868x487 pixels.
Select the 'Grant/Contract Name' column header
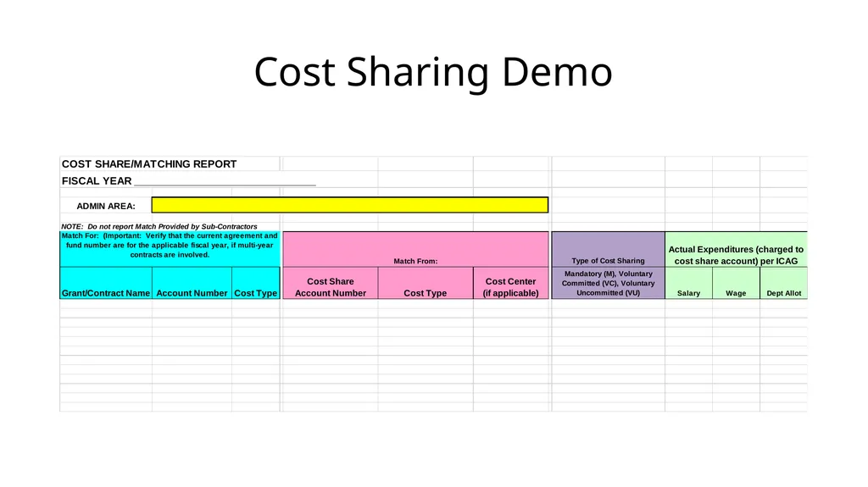106,284
